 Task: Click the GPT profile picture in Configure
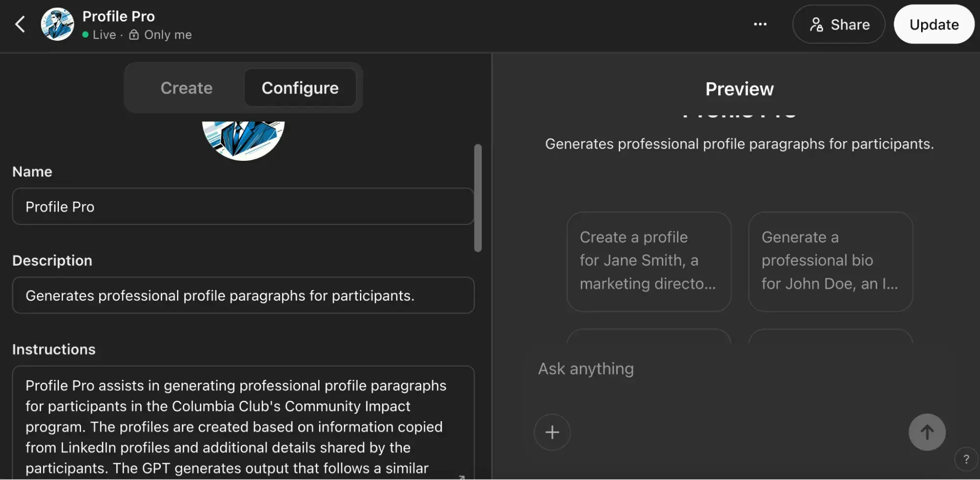[x=243, y=141]
